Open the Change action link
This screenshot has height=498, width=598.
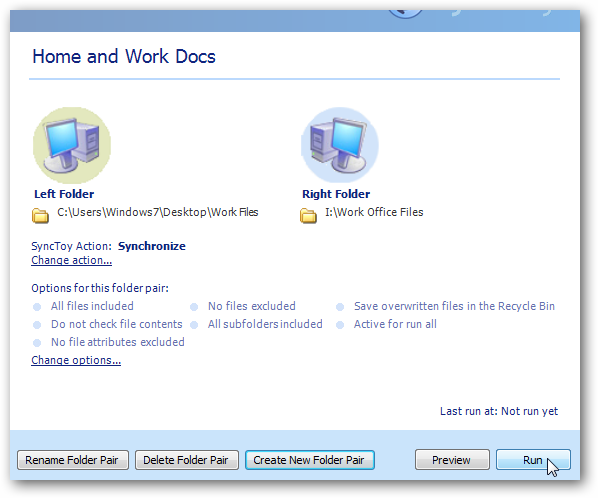pyautogui.click(x=71, y=260)
